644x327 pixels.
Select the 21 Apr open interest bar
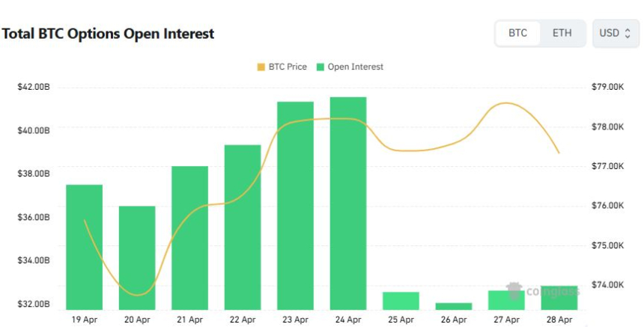pos(190,238)
